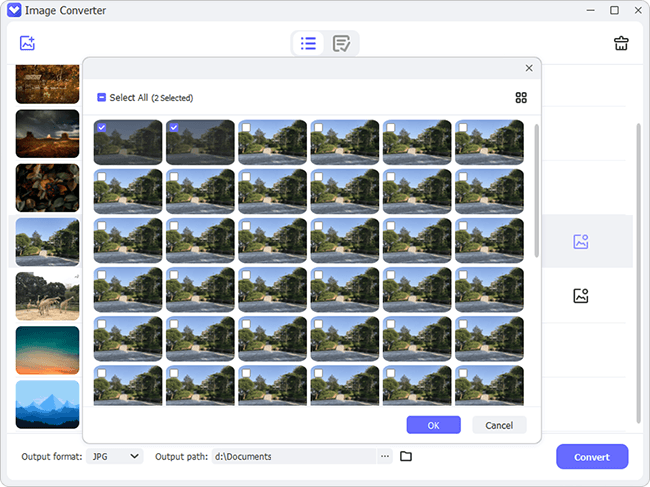Click fourth row last garden thumbnail
This screenshot has width=650, height=487.
click(x=489, y=290)
